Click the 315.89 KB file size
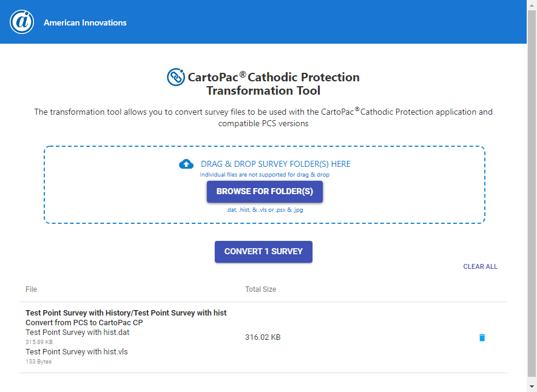Screen dimensions: 537x392 tap(39, 342)
